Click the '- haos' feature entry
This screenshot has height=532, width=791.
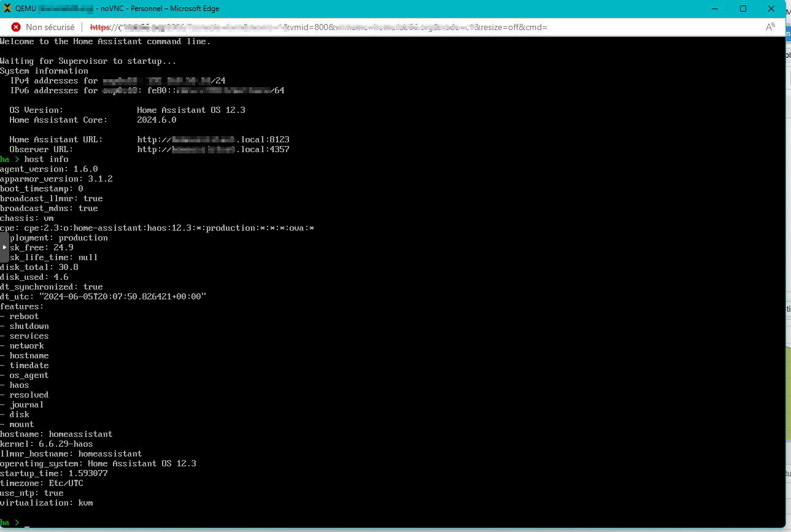coord(15,385)
